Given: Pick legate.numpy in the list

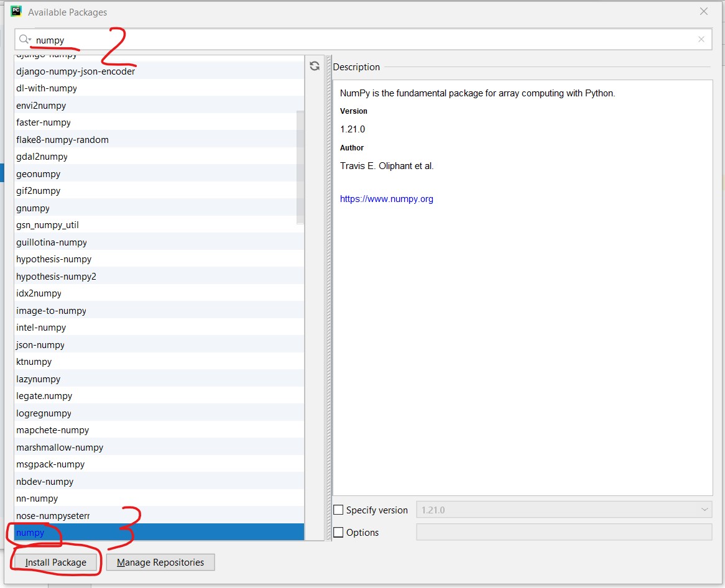Looking at the screenshot, I should click(159, 396).
